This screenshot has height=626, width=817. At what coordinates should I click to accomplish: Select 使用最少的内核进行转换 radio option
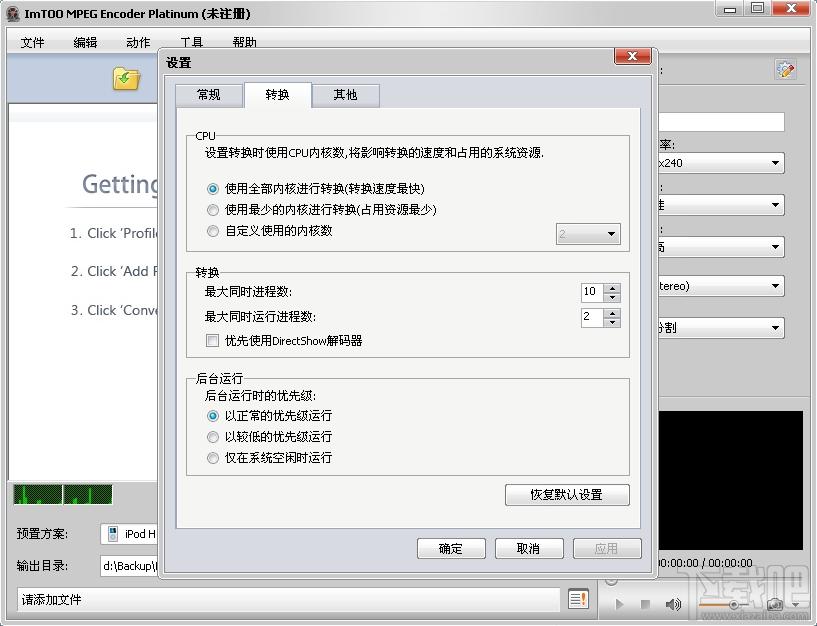213,210
